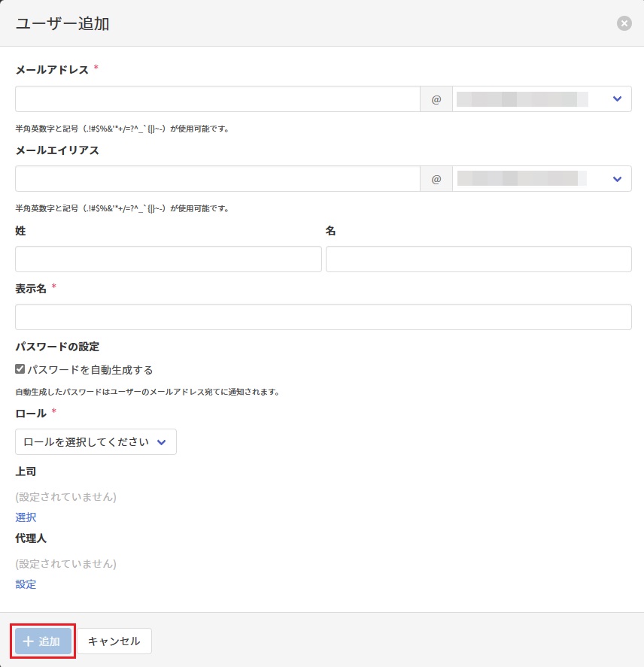Focus the メールアドレス text input
The height and width of the screenshot is (667, 644).
[217, 99]
